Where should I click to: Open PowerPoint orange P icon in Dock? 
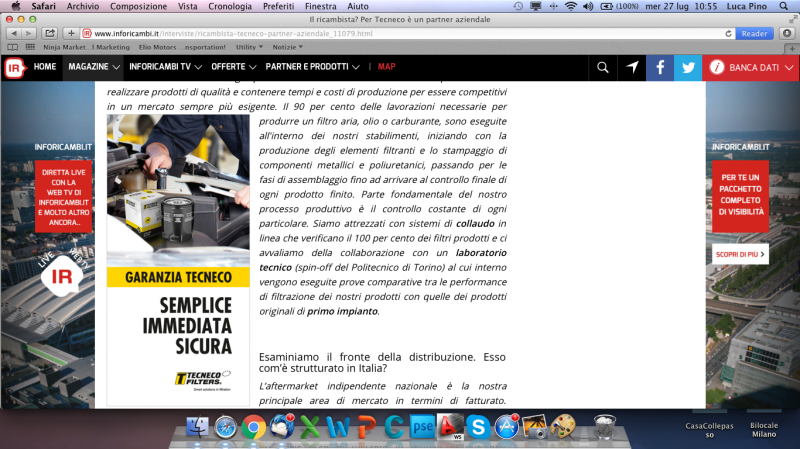pyautogui.click(x=366, y=427)
